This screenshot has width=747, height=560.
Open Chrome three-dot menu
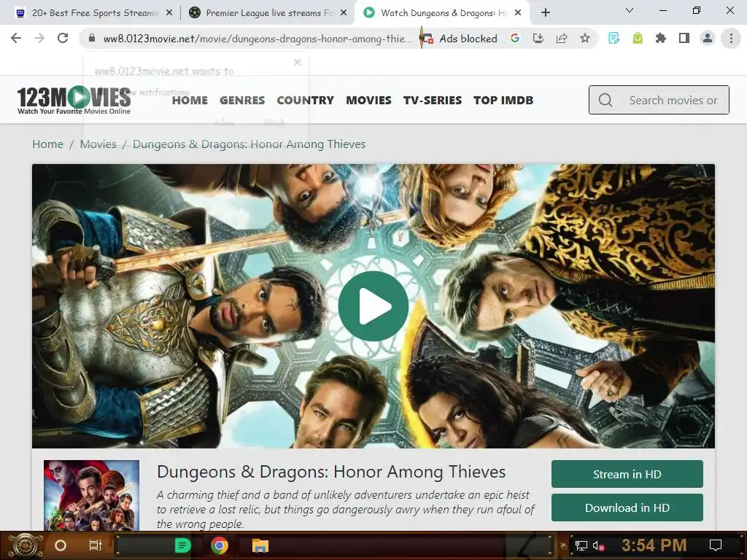[x=731, y=38]
